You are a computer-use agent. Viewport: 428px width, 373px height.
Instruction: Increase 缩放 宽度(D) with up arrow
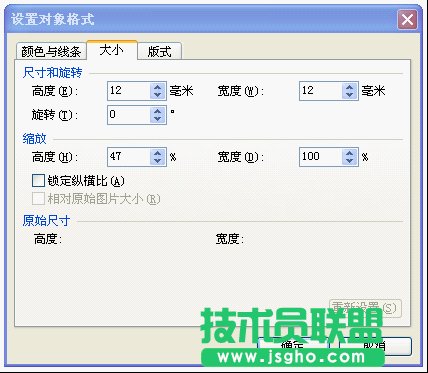pos(350,152)
